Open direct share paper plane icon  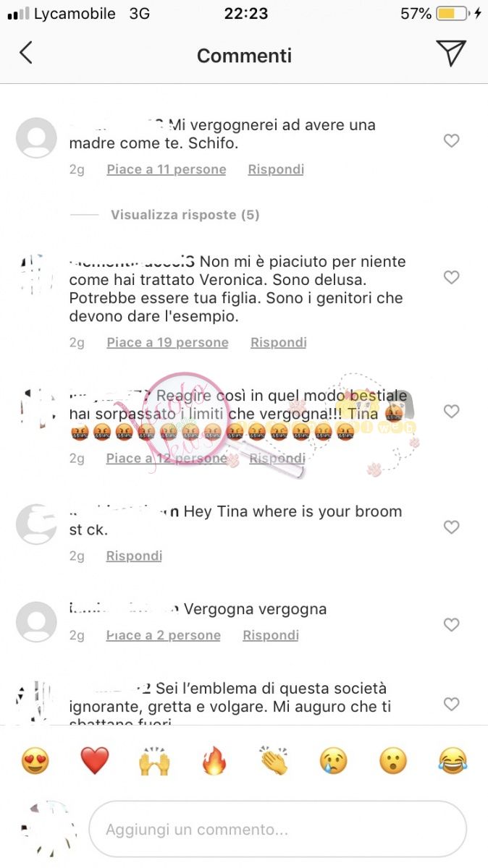(450, 54)
